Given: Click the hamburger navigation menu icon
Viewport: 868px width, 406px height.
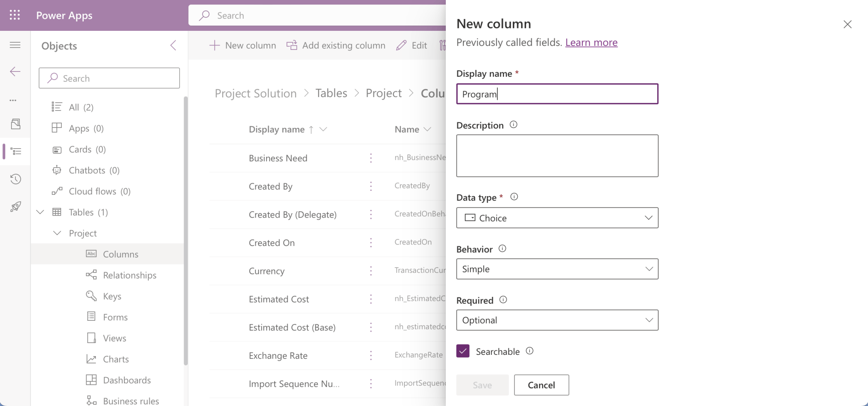Looking at the screenshot, I should pos(15,45).
